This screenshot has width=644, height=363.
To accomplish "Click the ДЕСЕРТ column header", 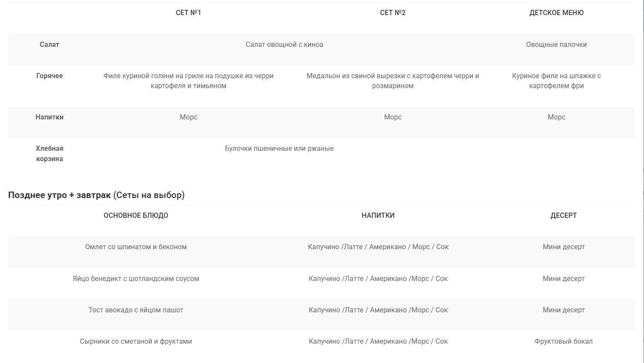I will coord(564,216).
